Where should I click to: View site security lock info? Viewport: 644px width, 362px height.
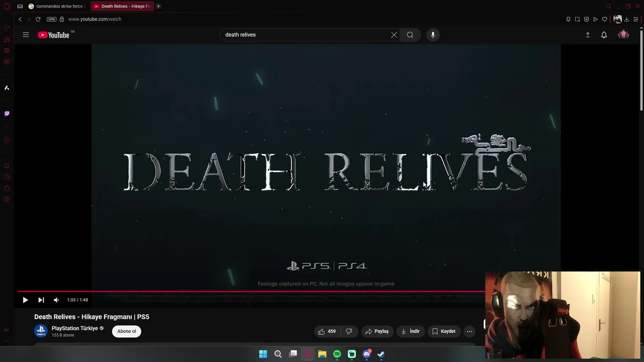(62, 19)
